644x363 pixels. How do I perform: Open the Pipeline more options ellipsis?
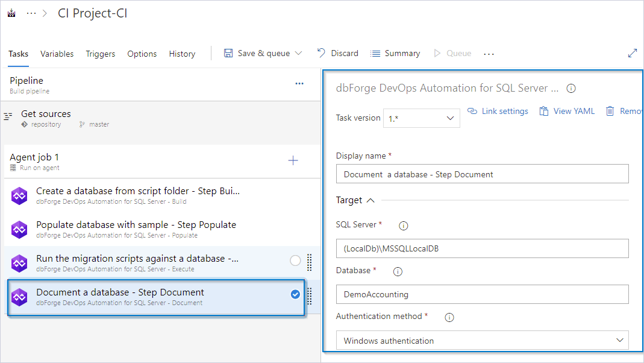[299, 83]
